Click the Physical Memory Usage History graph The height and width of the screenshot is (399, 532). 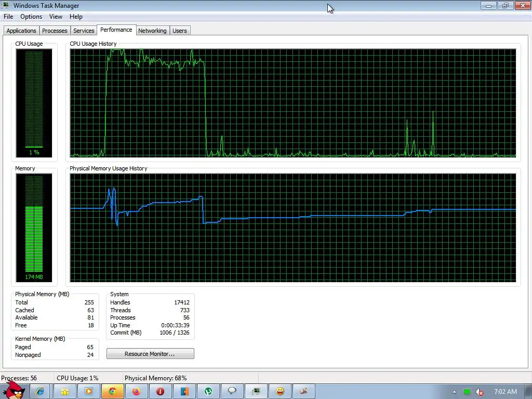(x=293, y=228)
